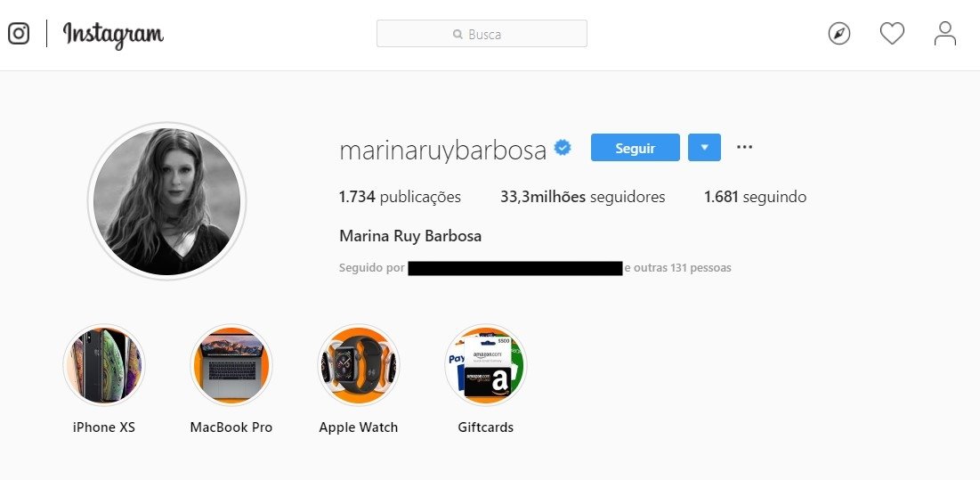The image size is (980, 480).
Task: Click the 'e outras 131 pessoas' link
Action: 677,268
